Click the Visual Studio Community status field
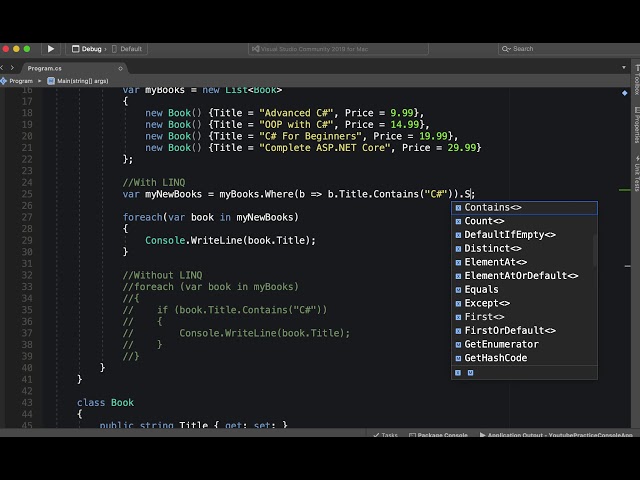 point(338,49)
